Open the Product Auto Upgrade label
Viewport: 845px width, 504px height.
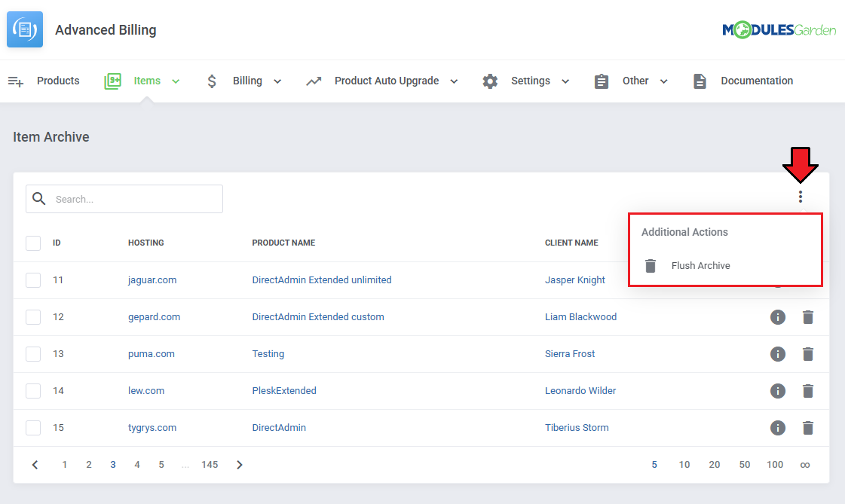click(x=387, y=81)
